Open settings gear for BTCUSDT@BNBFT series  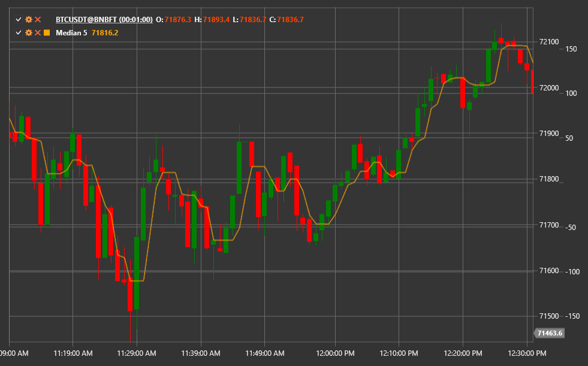pyautogui.click(x=28, y=19)
